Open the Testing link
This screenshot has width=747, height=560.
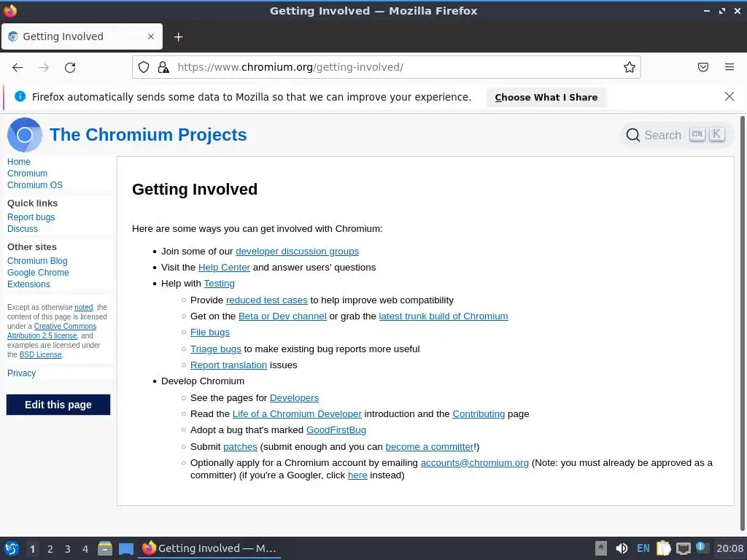219,284
